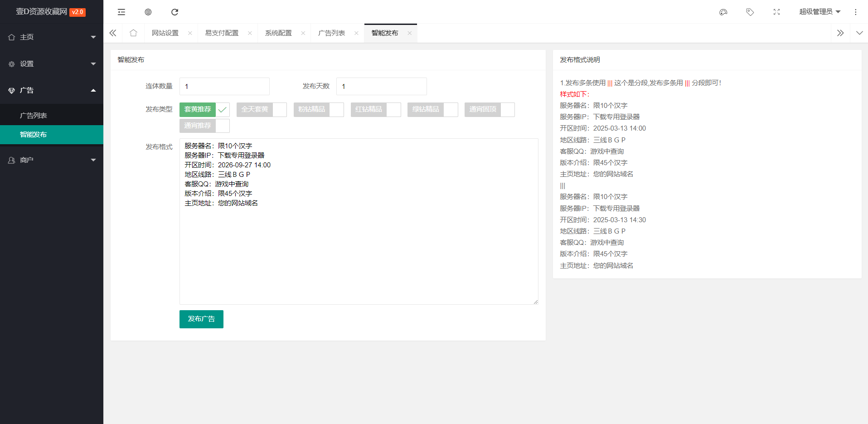
Task: Open the theme palette icon
Action: pyautogui.click(x=723, y=12)
